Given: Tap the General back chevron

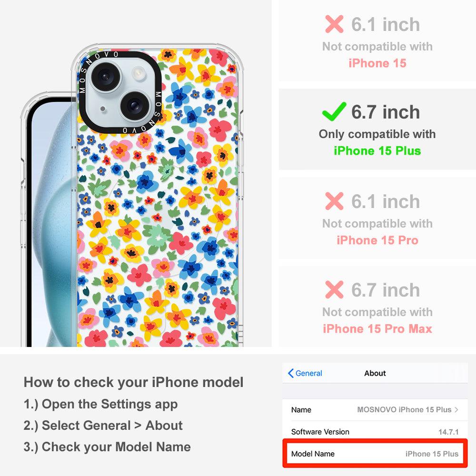Looking at the screenshot, I should 290,373.
